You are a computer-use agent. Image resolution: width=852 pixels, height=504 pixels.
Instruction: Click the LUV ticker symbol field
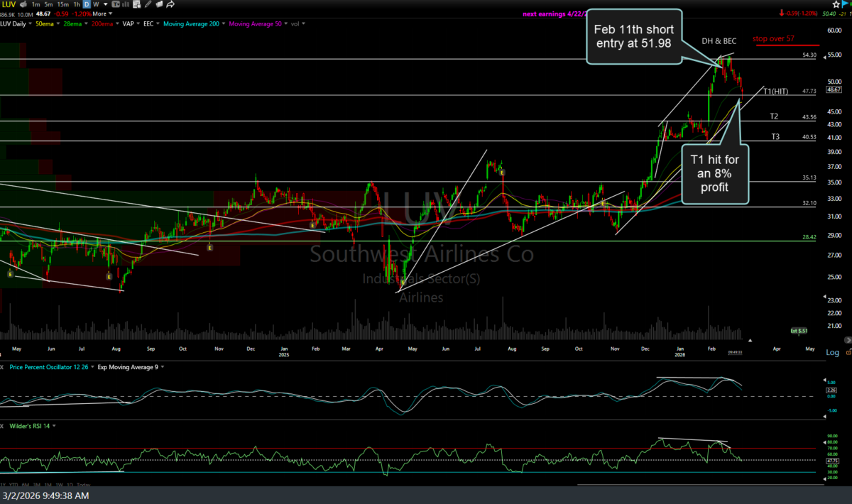[x=9, y=4]
